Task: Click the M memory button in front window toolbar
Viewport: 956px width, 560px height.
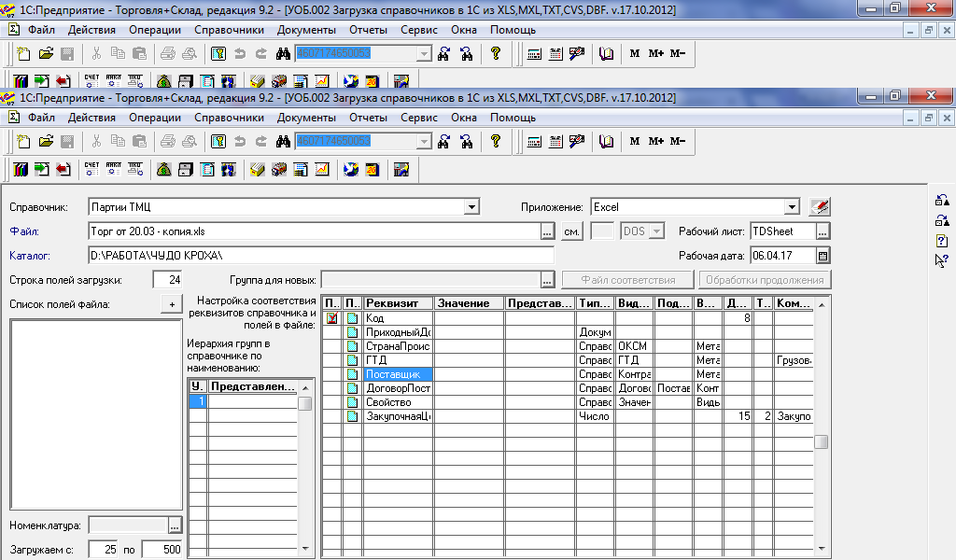Action: click(x=635, y=141)
